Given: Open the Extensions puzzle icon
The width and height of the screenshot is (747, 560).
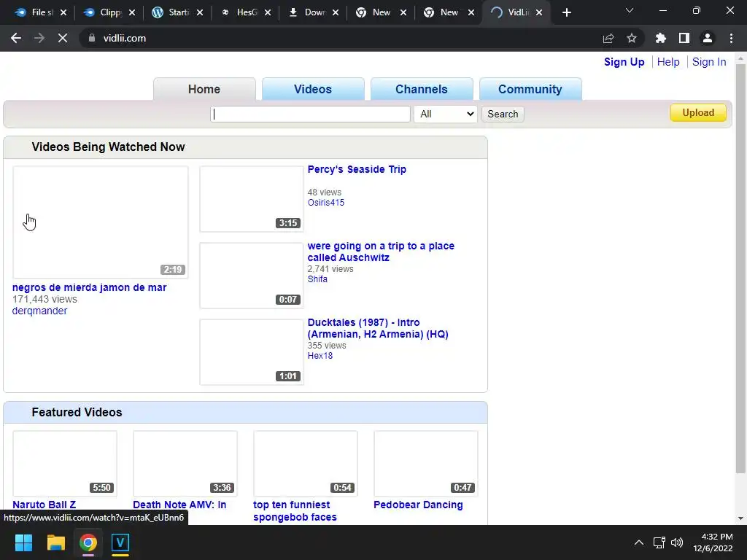Looking at the screenshot, I should point(661,38).
